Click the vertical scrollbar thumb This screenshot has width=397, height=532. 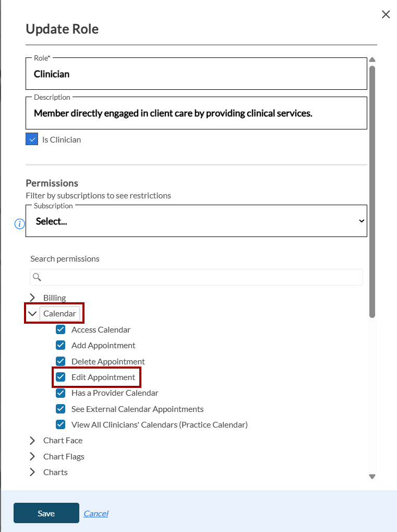click(372, 192)
